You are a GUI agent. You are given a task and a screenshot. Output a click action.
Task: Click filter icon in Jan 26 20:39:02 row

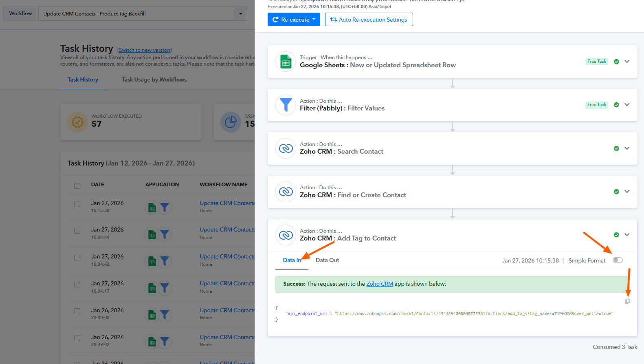[165, 342]
